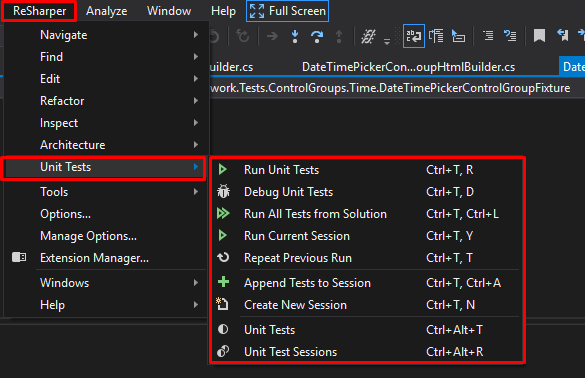
Task: Switch to the partially hidden ...uilder.cs tab
Action: tap(232, 67)
